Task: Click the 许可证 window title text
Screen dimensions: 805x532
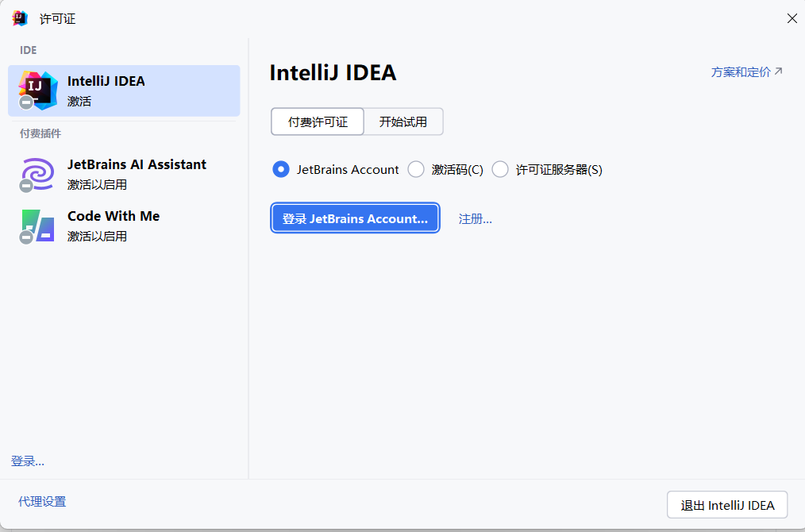Action: [57, 19]
